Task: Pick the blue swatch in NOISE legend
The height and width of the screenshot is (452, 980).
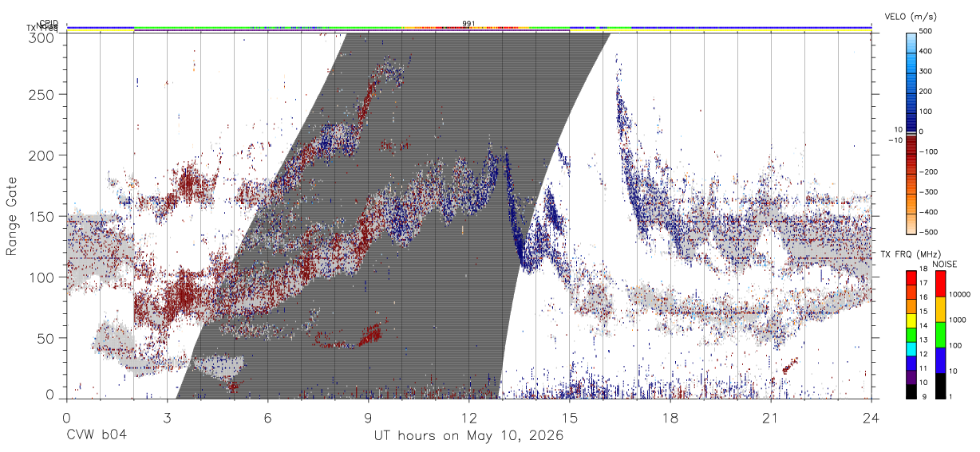Action: click(x=940, y=360)
